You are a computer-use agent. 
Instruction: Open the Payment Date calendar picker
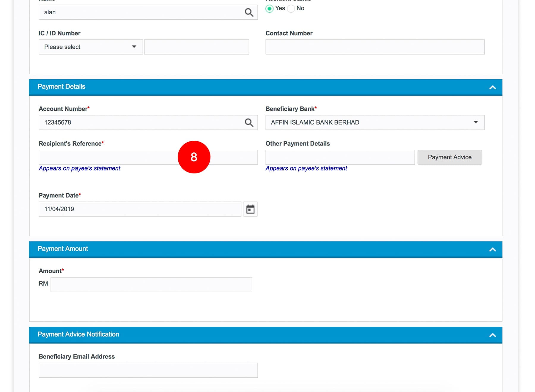click(x=250, y=209)
